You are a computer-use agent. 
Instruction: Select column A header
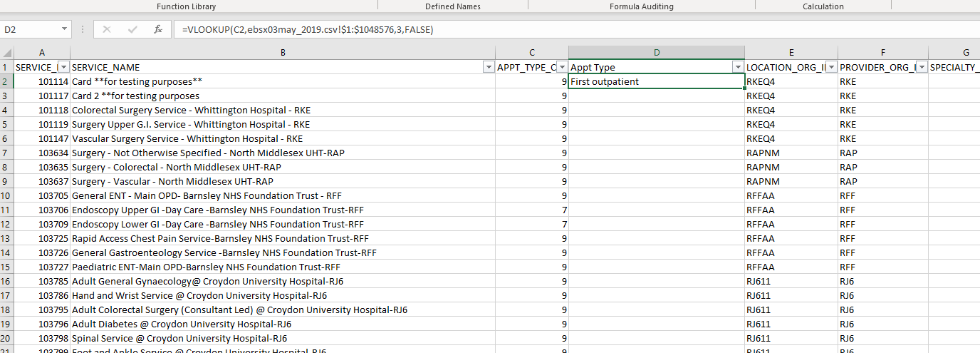pos(42,53)
